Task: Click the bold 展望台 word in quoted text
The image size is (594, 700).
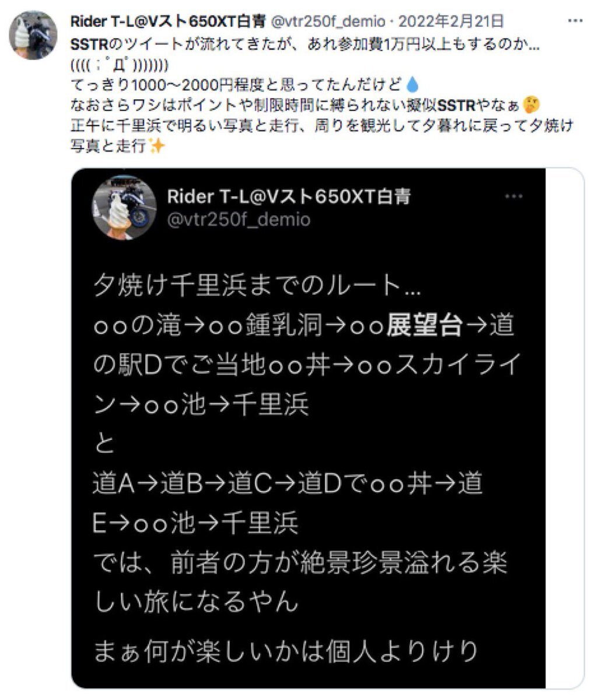Action: pos(425,326)
